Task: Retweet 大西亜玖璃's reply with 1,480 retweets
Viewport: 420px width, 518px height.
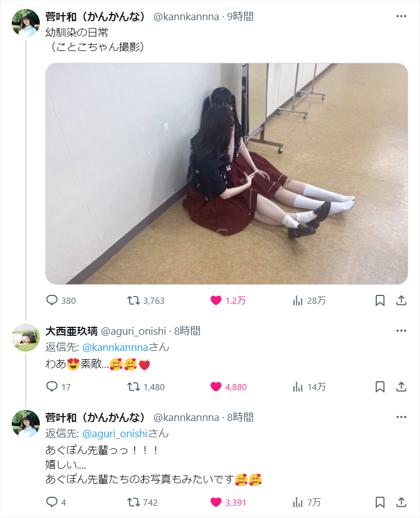Action: coord(134,386)
